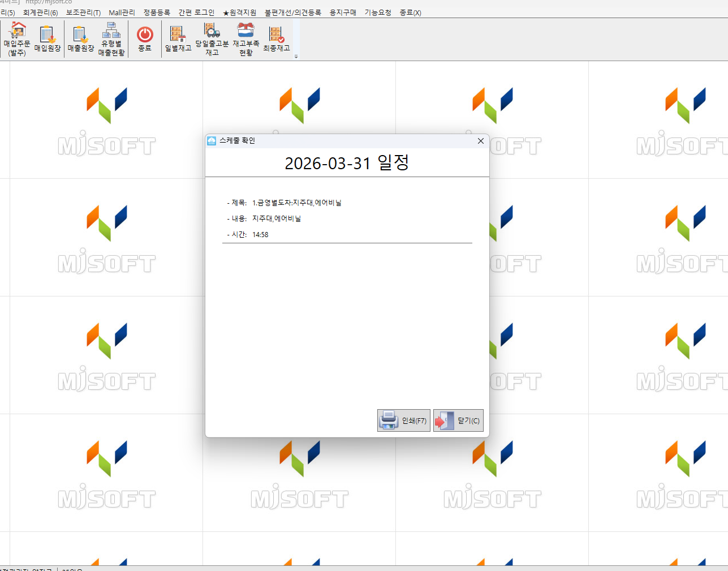Open 당일출고분 재고 truck icon
This screenshot has width=728, height=571.
[x=212, y=38]
